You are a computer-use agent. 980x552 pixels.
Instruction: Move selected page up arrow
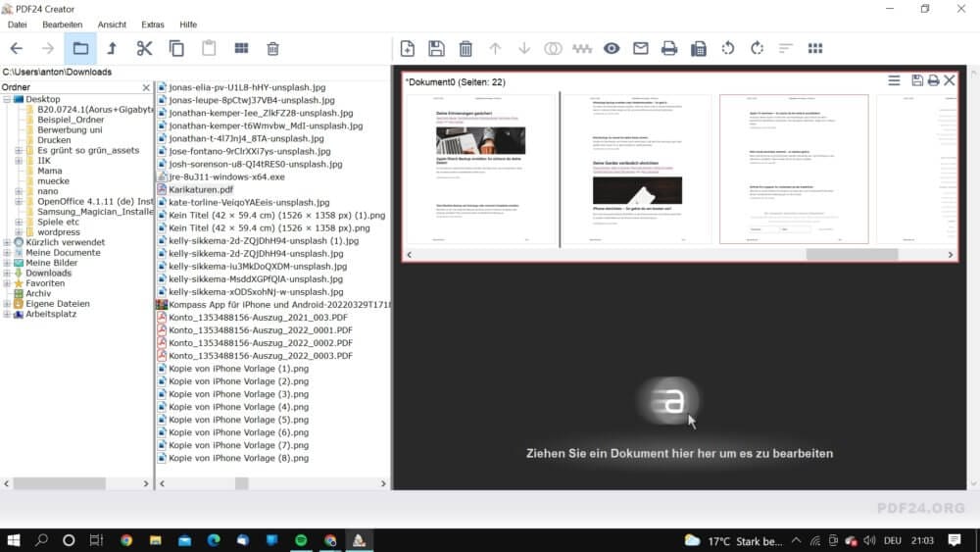click(x=495, y=48)
